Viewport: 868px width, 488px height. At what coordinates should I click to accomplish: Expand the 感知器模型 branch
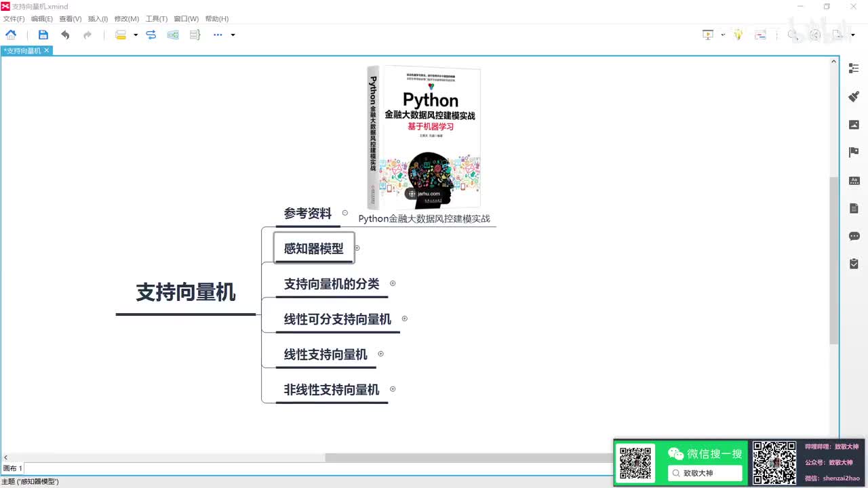pyautogui.click(x=357, y=248)
